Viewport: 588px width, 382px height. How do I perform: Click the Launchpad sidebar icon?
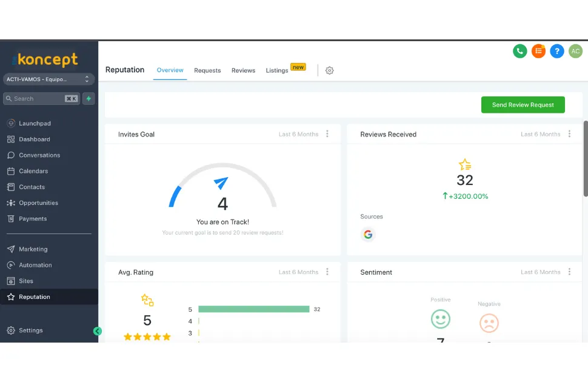(11, 123)
